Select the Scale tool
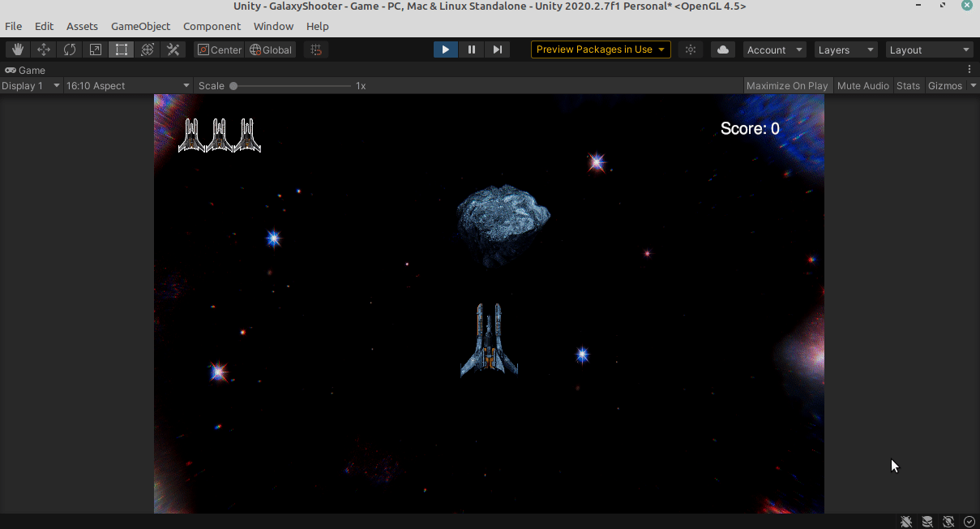This screenshot has width=980, height=529. (x=96, y=49)
